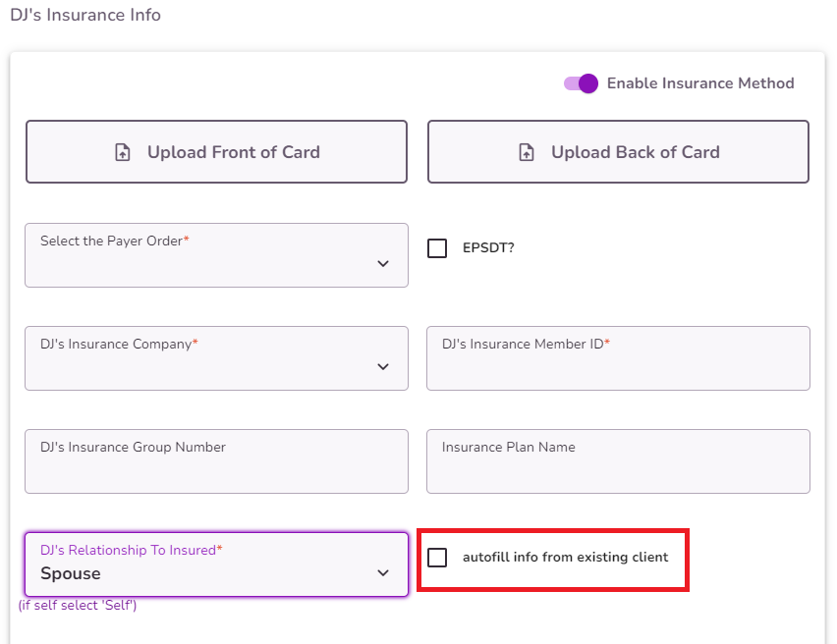Check the EPSDT? checkbox

click(x=436, y=247)
